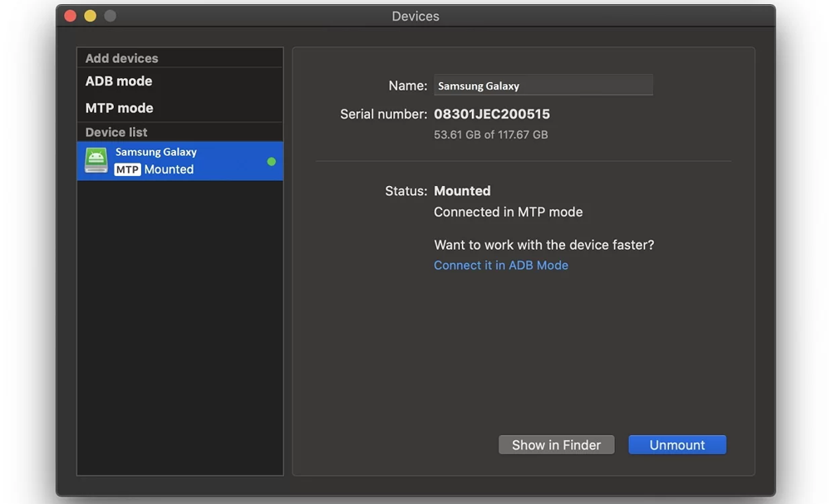Click the Name: label
The height and width of the screenshot is (504, 831).
pos(407,86)
